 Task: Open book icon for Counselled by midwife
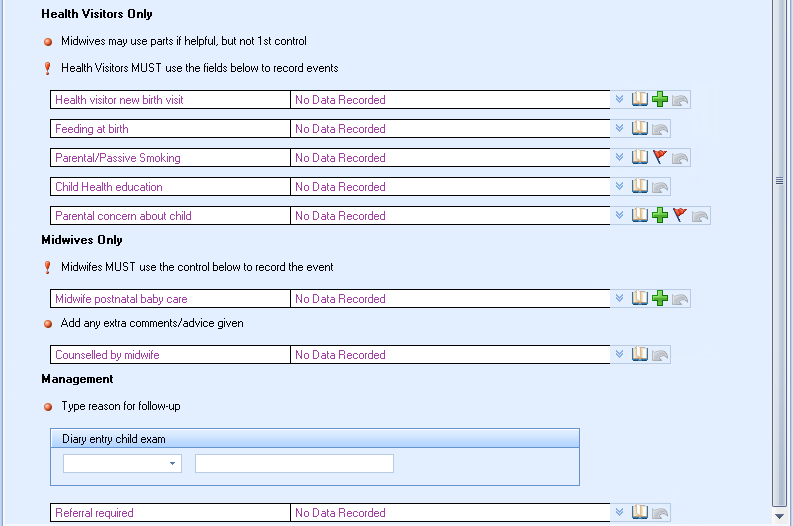640,354
